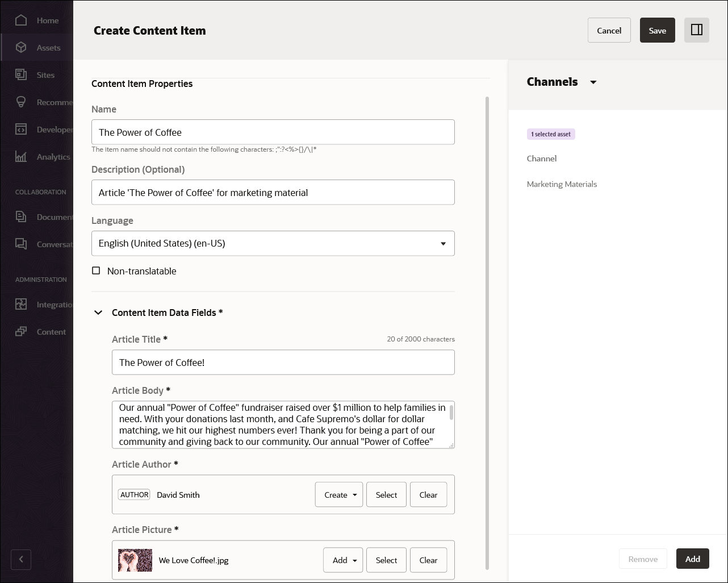
Task: Click the Article Body scrollbar thumb
Action: tap(451, 413)
